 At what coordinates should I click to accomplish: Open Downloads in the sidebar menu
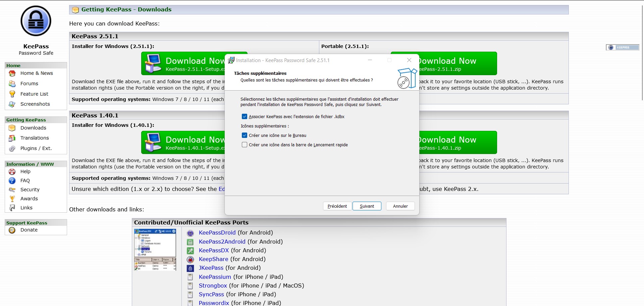(x=33, y=128)
